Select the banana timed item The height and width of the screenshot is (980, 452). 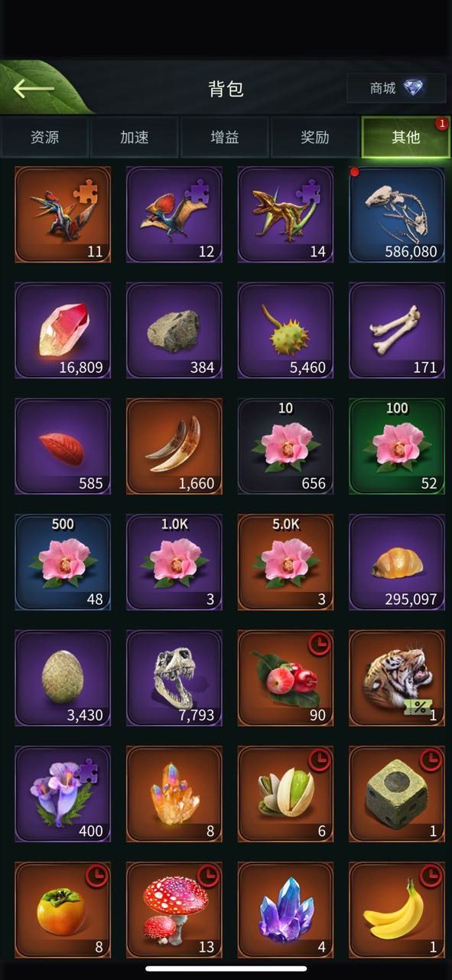(x=397, y=910)
